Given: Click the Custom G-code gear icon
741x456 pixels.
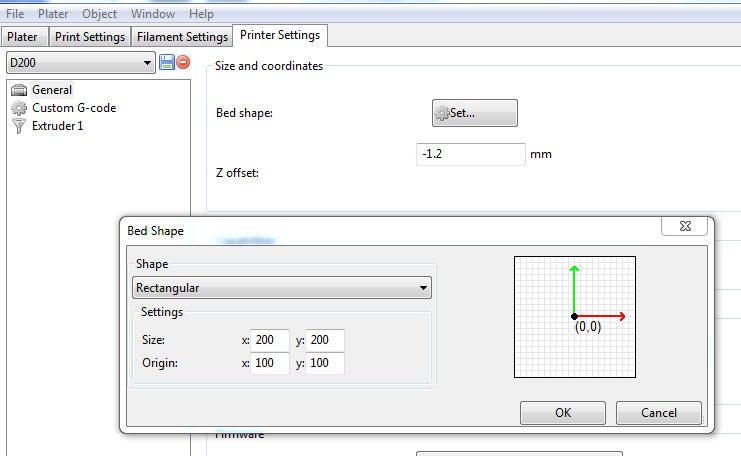Looking at the screenshot, I should click(19, 108).
